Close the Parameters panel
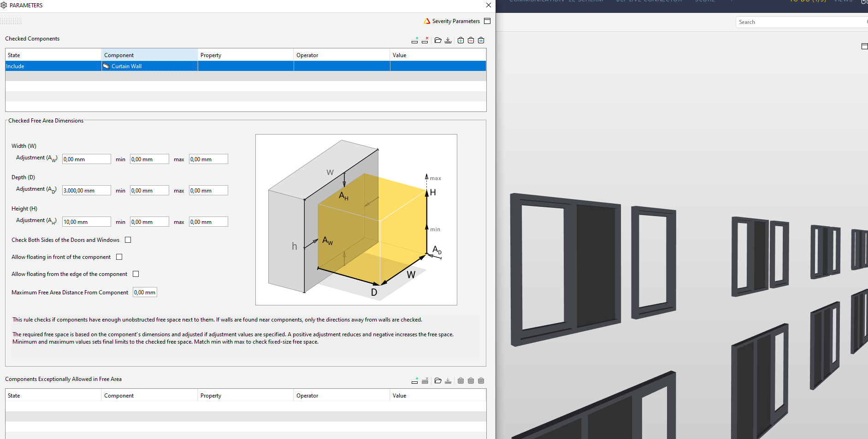The width and height of the screenshot is (868, 439). pyautogui.click(x=489, y=5)
